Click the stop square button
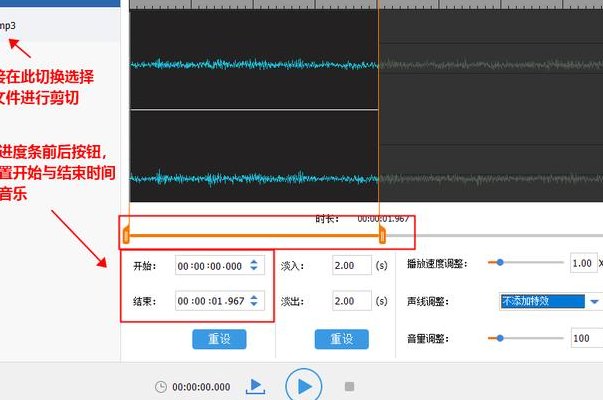603x400 pixels. click(349, 386)
